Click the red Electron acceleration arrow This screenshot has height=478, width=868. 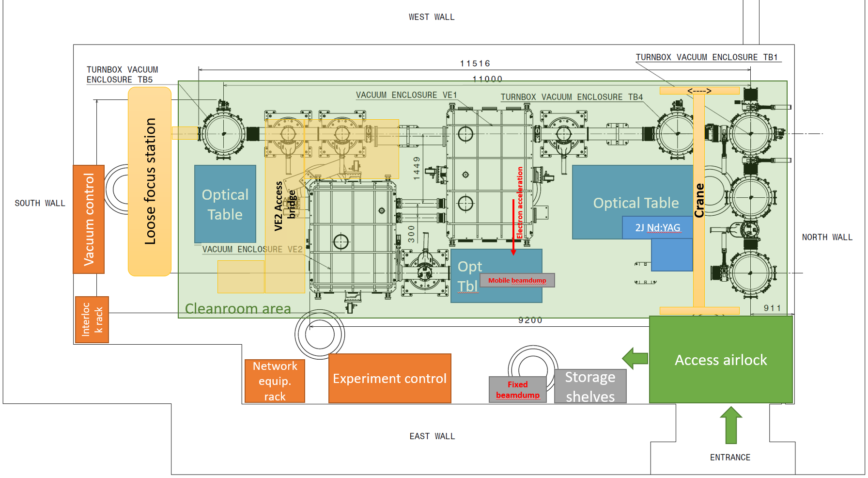pos(513,227)
